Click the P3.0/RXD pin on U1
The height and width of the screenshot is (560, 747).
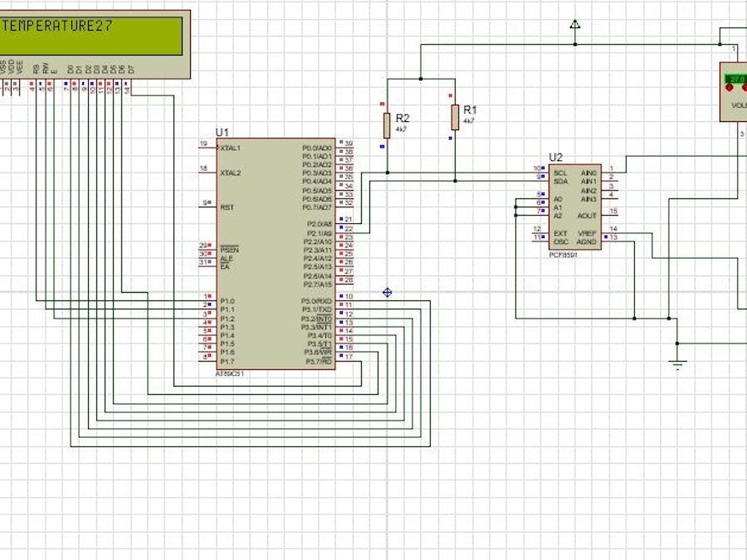344,299
